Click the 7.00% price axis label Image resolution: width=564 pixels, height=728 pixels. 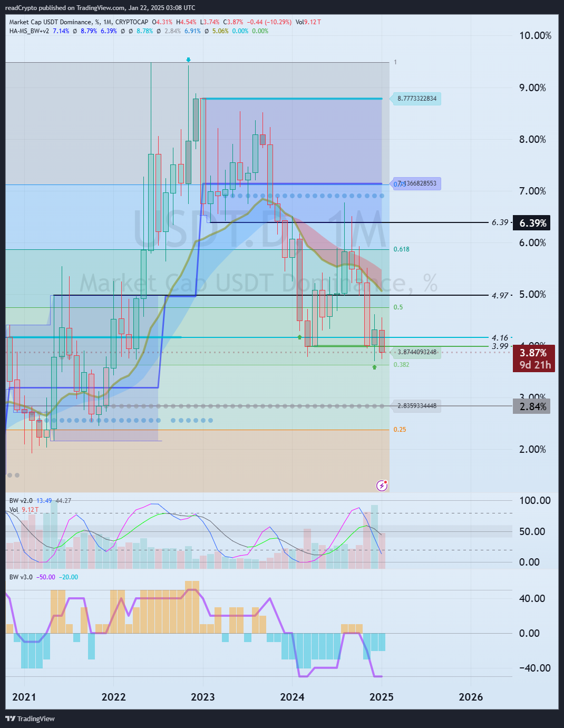(x=532, y=191)
